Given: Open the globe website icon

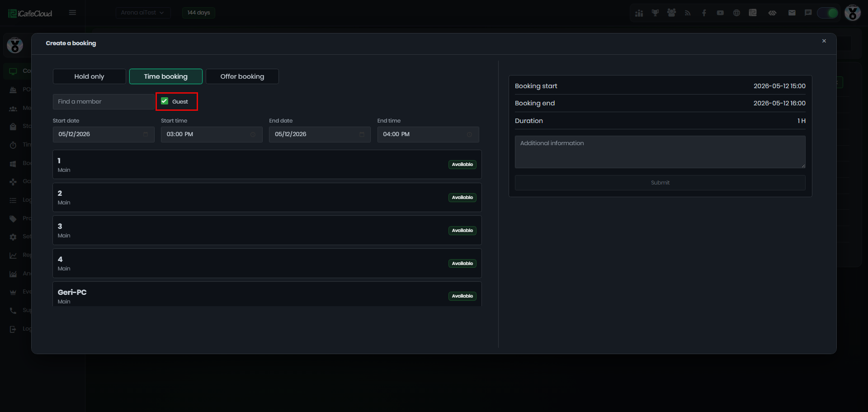Looking at the screenshot, I should [736, 13].
